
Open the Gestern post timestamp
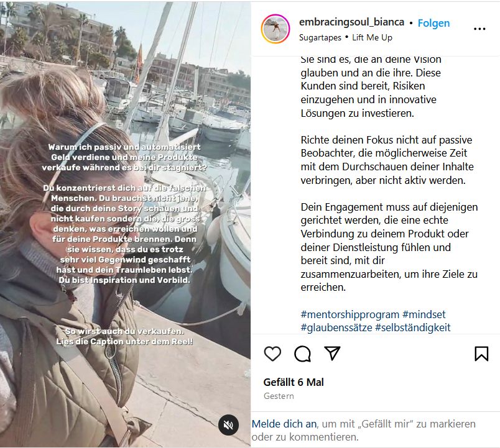[279, 396]
